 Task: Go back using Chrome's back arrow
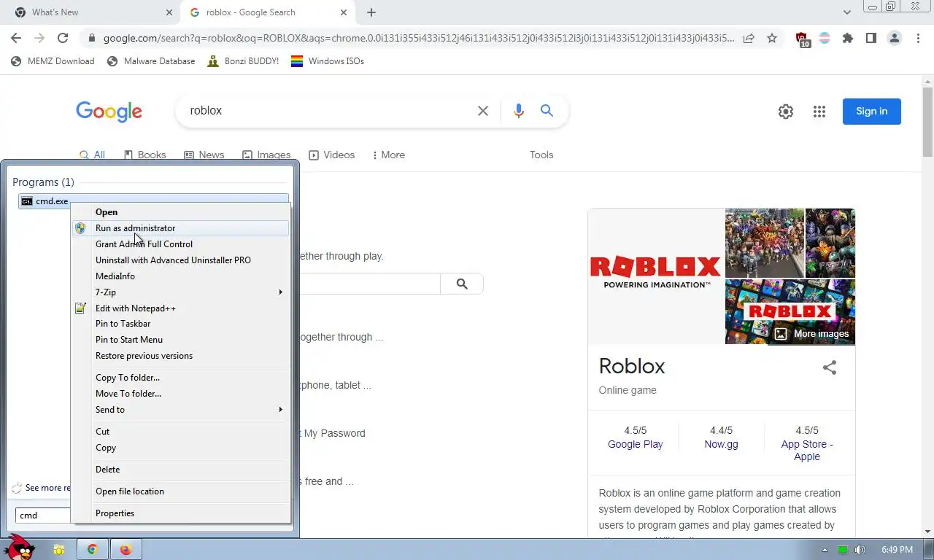click(16, 38)
